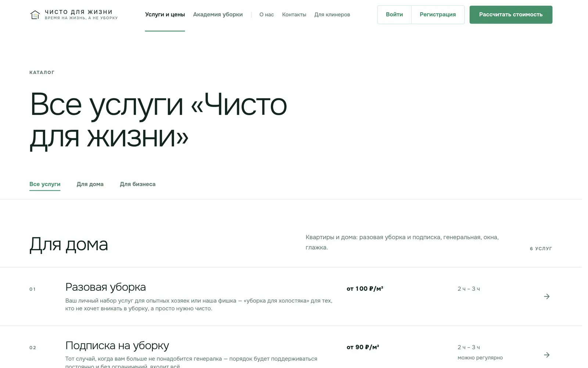Click the Чисто для жизни brand name
Screen dimensions: 588x368
tap(79, 12)
